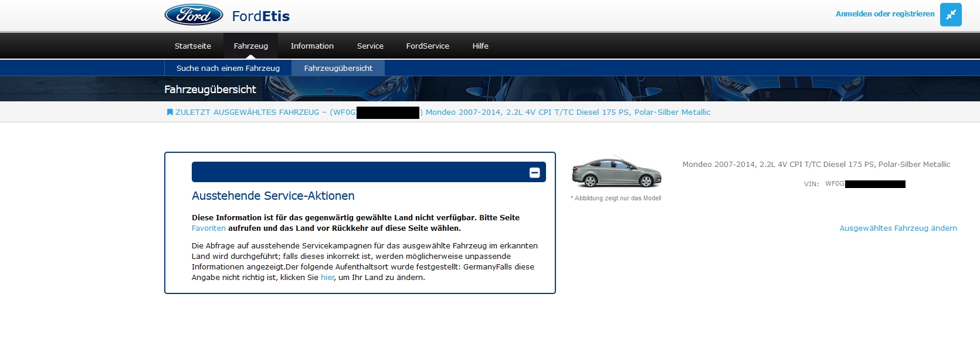The height and width of the screenshot is (345, 980).
Task: Click Anmelden oder registrieren link
Action: click(884, 14)
